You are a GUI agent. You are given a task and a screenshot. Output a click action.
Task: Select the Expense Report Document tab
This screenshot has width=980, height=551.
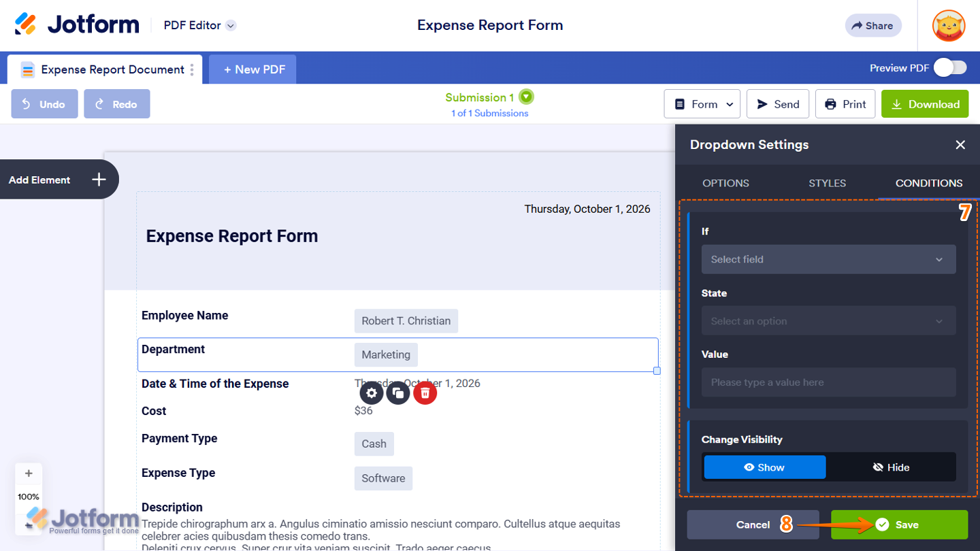(x=105, y=69)
